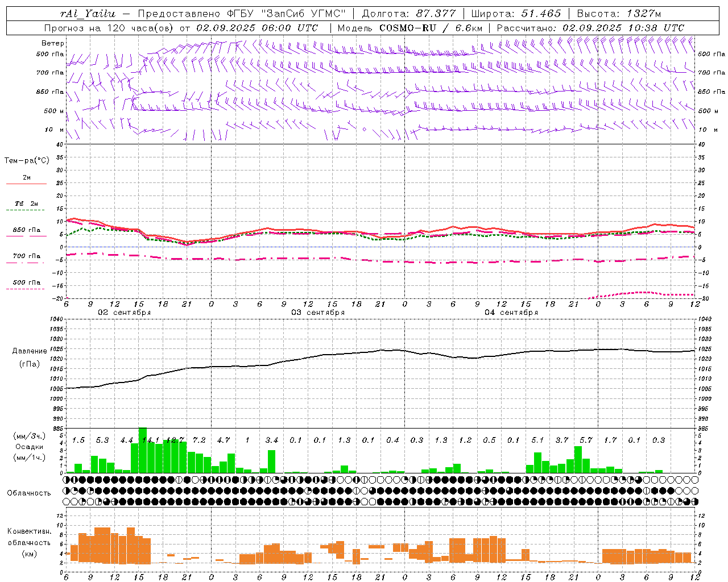Viewport: 728px width, 582px height.
Task: Click the Высота: 1327м elevation text
Action: [619, 14]
